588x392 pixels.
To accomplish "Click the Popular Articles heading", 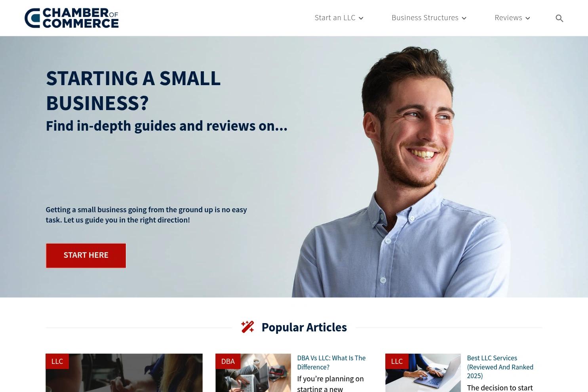I will pyautogui.click(x=304, y=327).
